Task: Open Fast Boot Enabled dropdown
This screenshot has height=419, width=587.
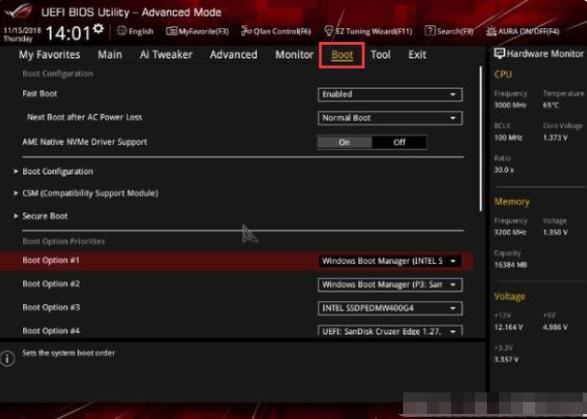Action: [x=390, y=94]
